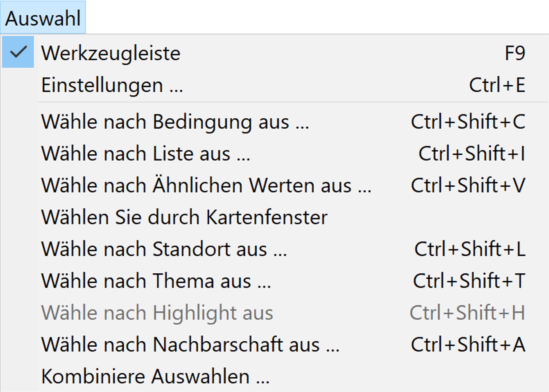Screen dimensions: 549x392
Task: Select Wähle nach Nachbarschaft aus
Action: pyautogui.click(x=190, y=345)
